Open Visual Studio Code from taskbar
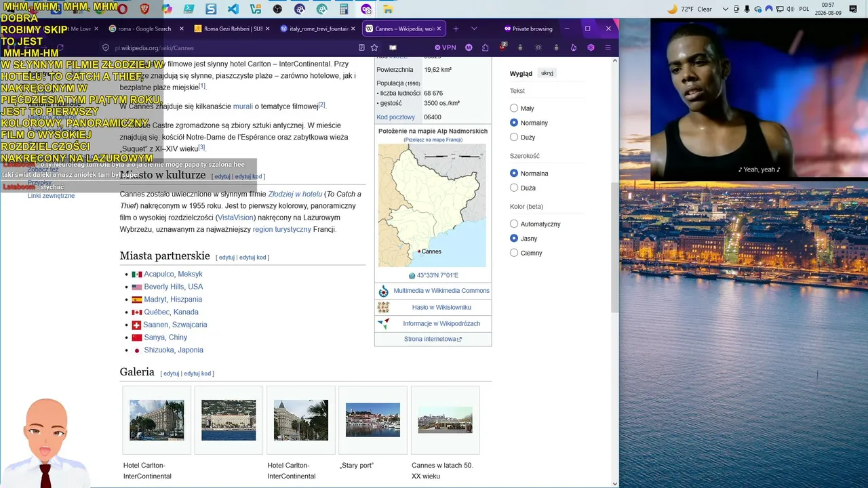 (x=233, y=9)
